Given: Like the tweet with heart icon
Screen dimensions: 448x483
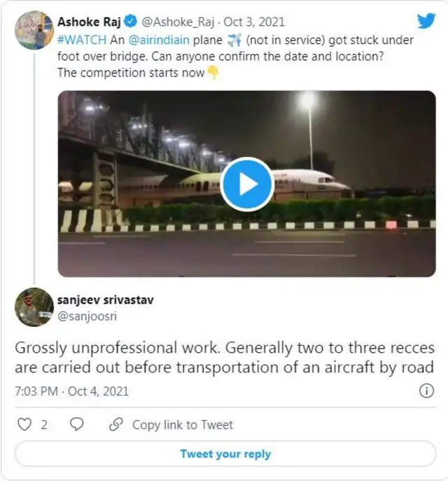Looking at the screenshot, I should coord(24,424).
